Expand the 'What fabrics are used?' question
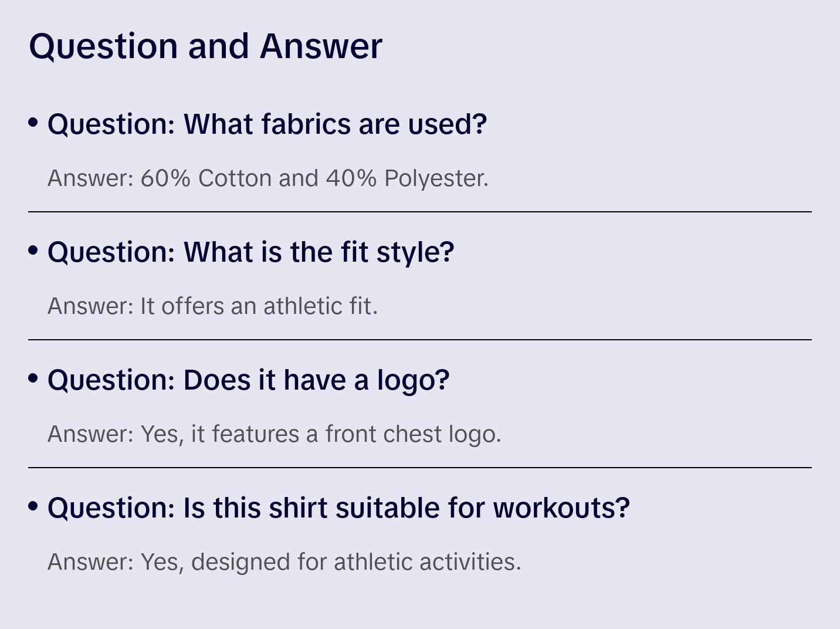Viewport: 840px width, 629px height. point(267,124)
